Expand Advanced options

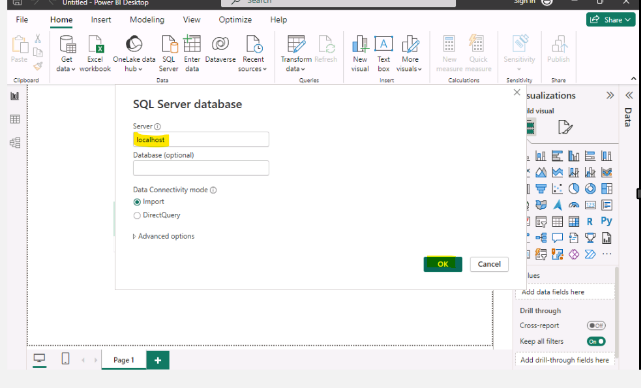pos(164,236)
